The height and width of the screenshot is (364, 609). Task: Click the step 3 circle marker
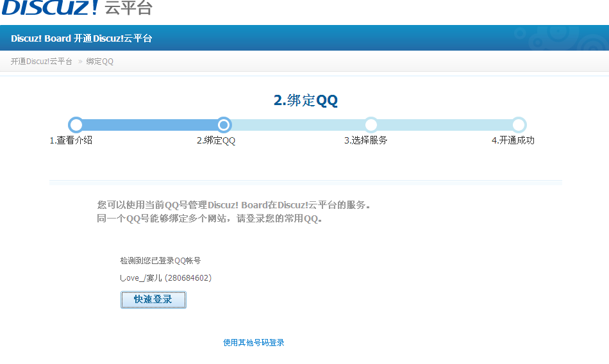tap(371, 125)
